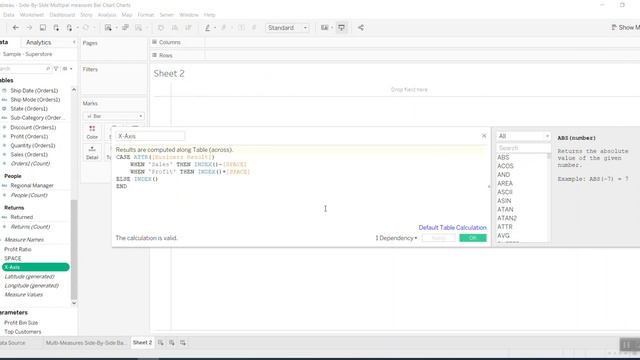Screen dimensions: 640x360
Task: Click the Duplicate sheet toolbar icon
Action: pyautogui.click(x=125, y=28)
